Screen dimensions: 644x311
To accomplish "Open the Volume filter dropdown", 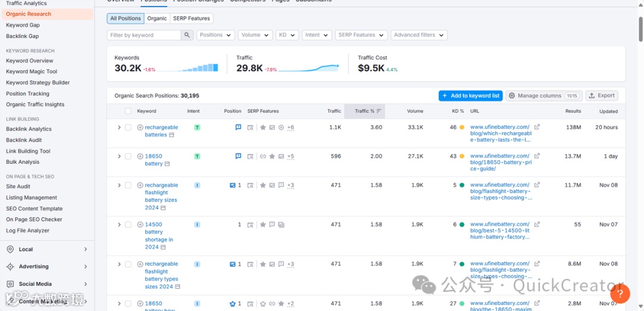I will 255,35.
